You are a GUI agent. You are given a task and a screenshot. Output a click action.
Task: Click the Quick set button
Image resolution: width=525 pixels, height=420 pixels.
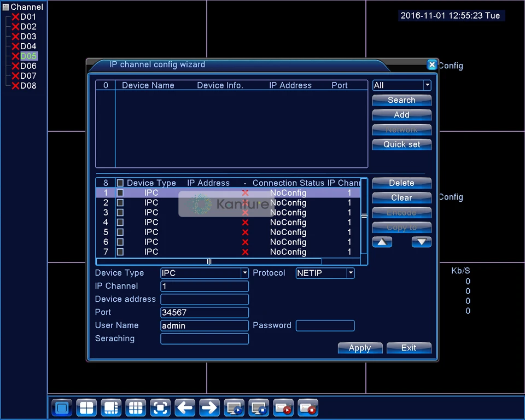[401, 144]
